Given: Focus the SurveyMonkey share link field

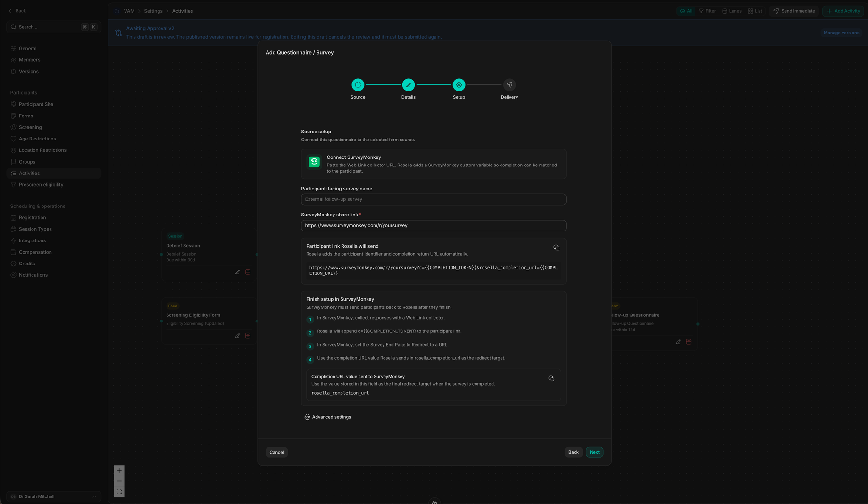Looking at the screenshot, I should click(434, 226).
